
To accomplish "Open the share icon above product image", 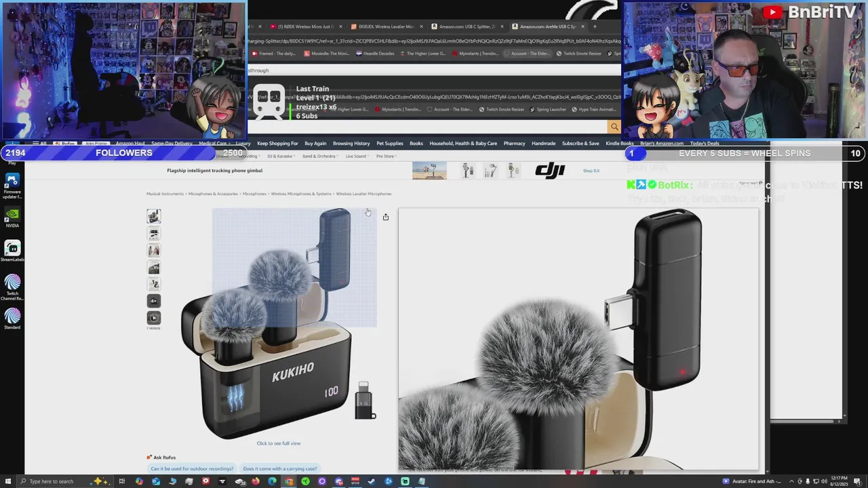I will 386,217.
